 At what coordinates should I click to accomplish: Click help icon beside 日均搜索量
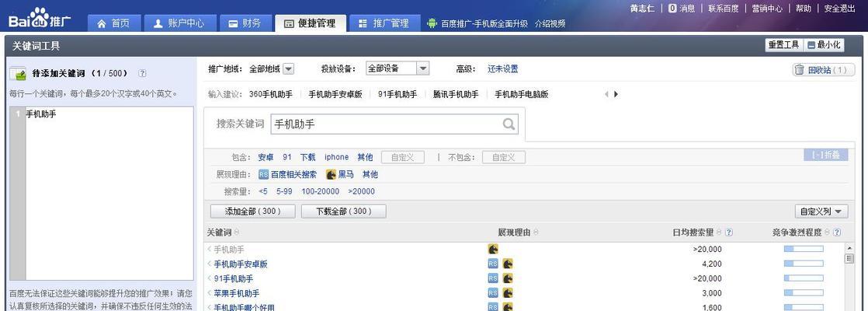(x=728, y=232)
